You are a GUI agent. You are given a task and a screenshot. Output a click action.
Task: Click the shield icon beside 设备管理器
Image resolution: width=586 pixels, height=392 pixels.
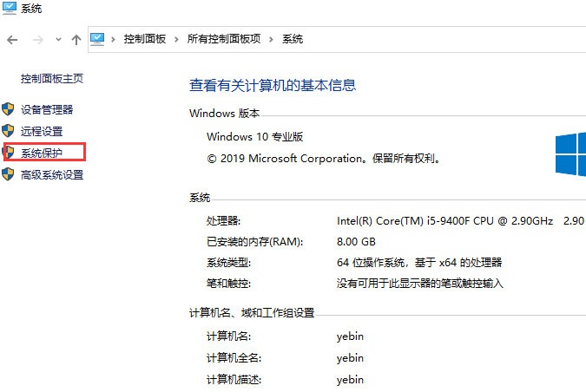click(9, 110)
